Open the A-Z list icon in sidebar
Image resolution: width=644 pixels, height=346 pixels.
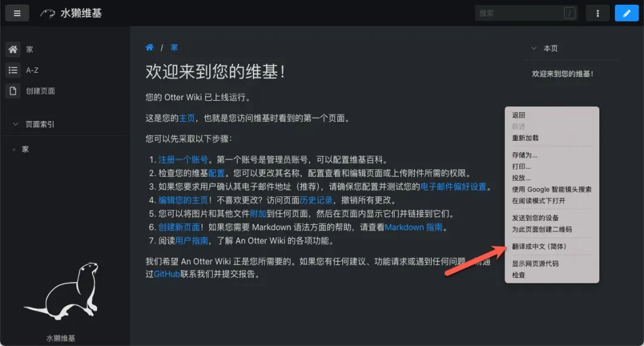13,70
